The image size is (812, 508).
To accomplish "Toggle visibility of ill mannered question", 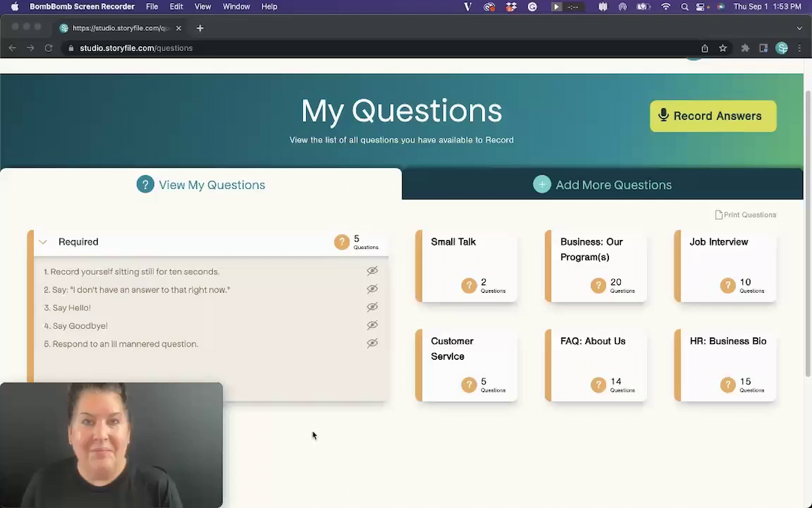I will [x=372, y=343].
